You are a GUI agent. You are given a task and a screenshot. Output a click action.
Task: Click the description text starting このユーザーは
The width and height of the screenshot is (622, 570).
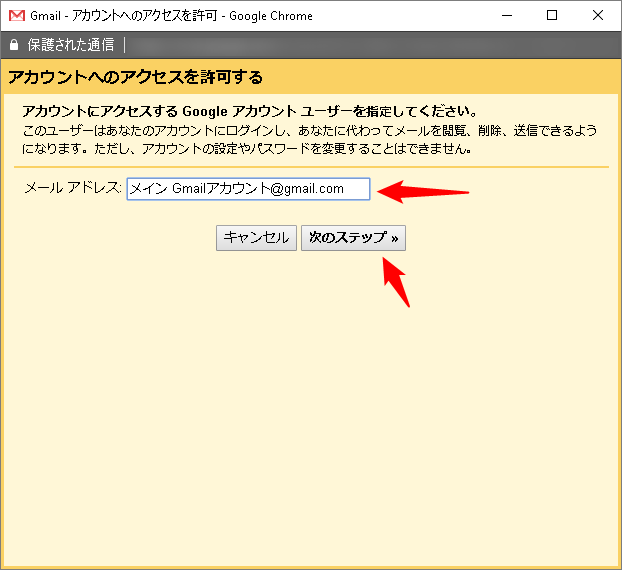tap(309, 139)
